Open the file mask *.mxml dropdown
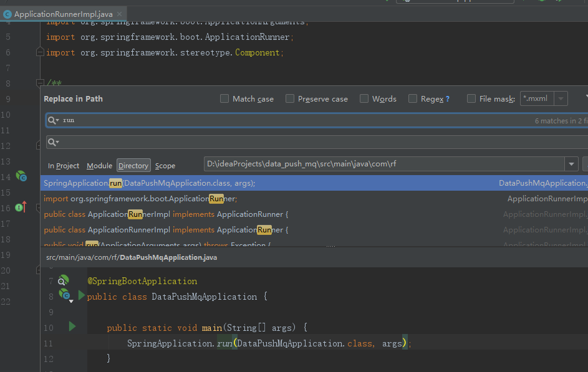Viewport: 588px width, 372px height. click(561, 98)
